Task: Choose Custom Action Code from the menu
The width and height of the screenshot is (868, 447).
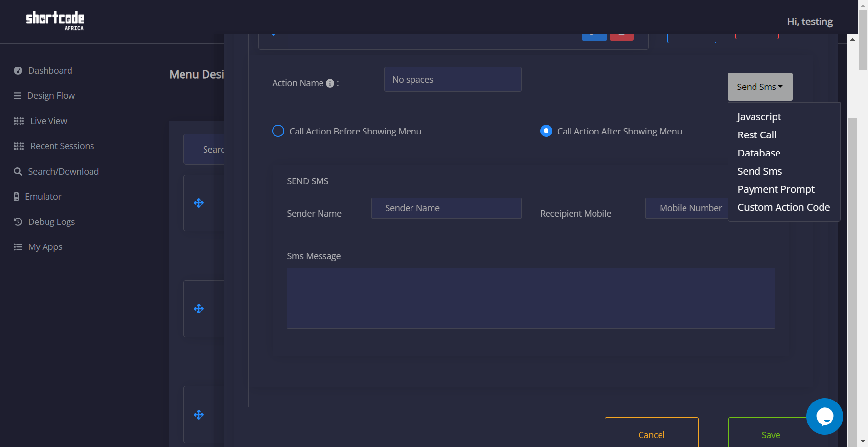Action: [x=783, y=207]
